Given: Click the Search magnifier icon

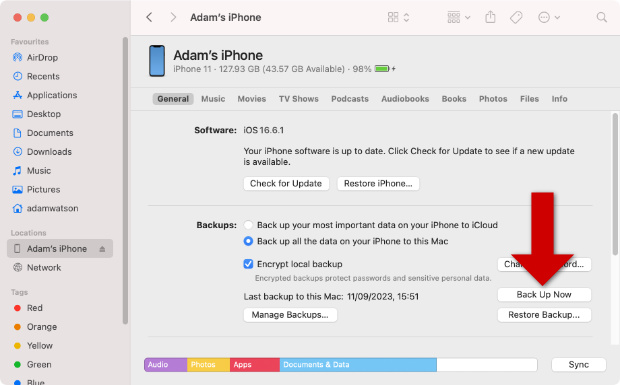Looking at the screenshot, I should pyautogui.click(x=601, y=17).
